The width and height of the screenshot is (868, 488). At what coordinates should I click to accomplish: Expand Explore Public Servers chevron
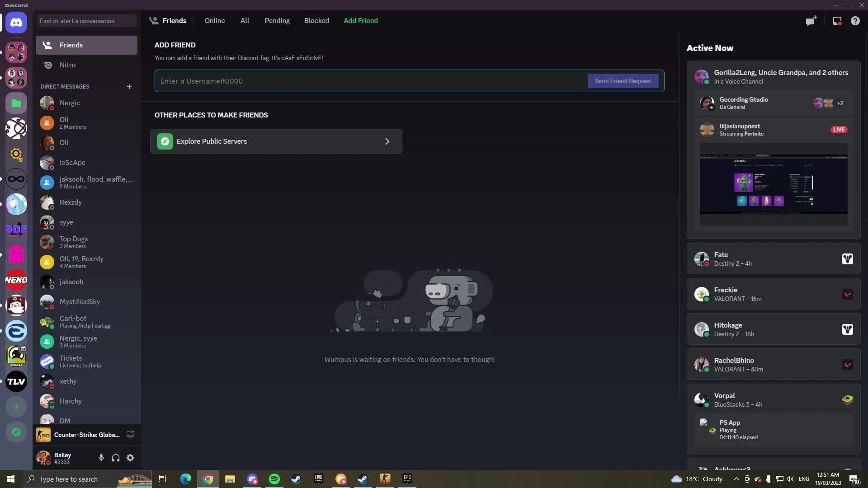(x=387, y=141)
